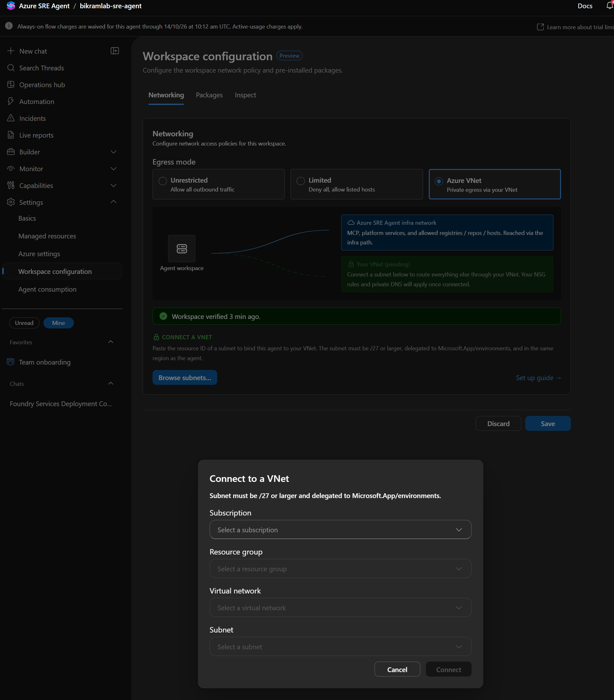Open Managed resources settings page
Viewport: 614px width, 700px height.
[x=47, y=236]
